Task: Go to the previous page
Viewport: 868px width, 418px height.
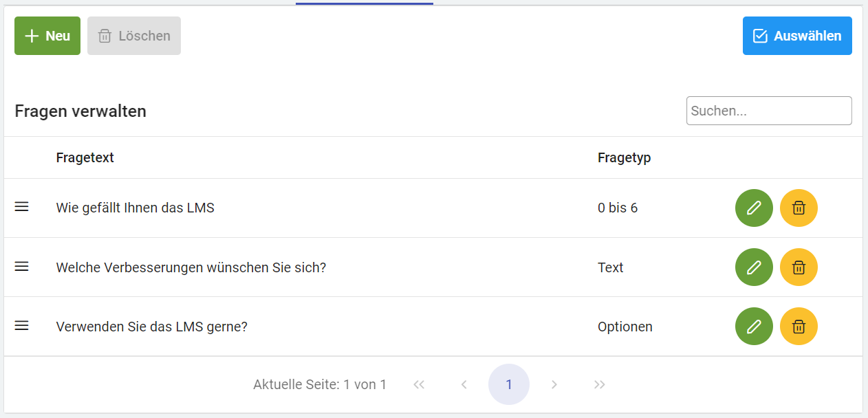Action: 464,385
